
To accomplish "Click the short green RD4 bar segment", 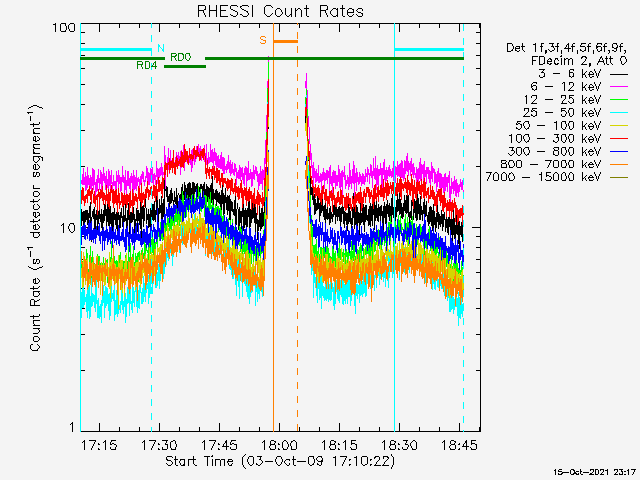I will click(185, 66).
